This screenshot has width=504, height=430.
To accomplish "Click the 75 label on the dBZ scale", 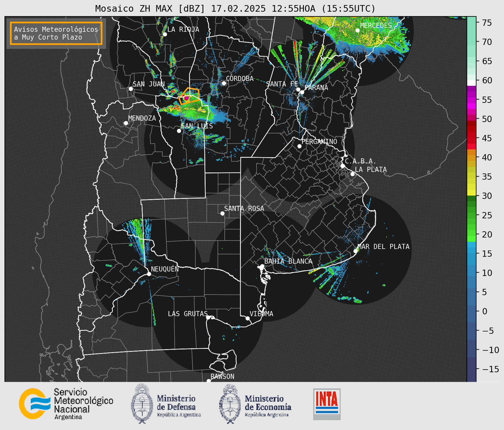I will click(486, 23).
